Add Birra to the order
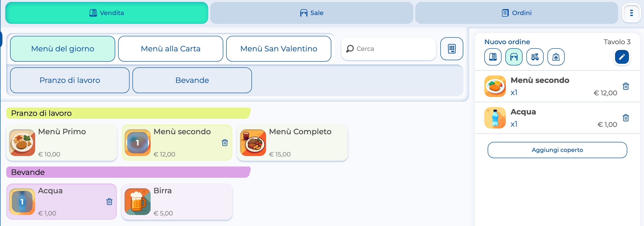Screen dimensions: 644x226 pos(177,202)
